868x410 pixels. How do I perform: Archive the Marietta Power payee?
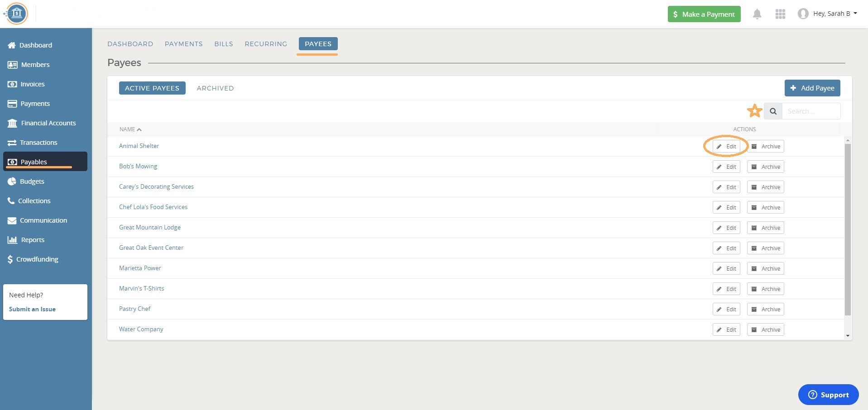tap(765, 269)
